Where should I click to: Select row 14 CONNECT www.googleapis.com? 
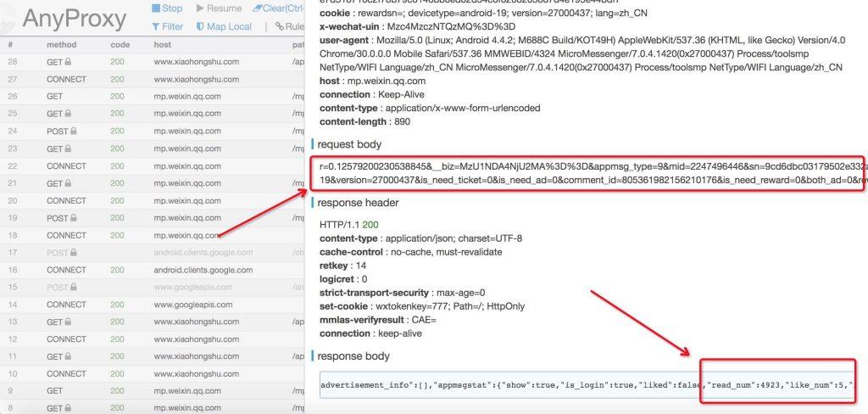[x=153, y=305]
